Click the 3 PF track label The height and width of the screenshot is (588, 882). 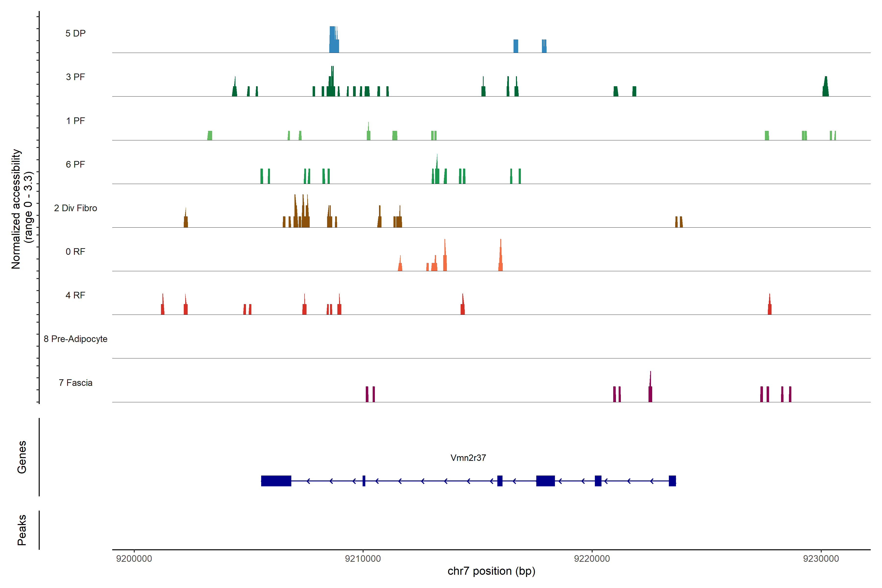click(75, 77)
